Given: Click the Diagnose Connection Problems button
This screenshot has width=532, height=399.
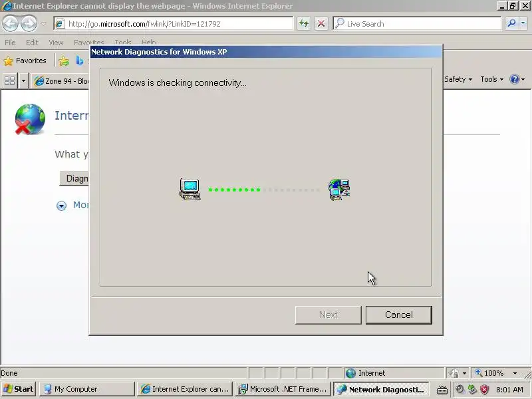Looking at the screenshot, I should pyautogui.click(x=74, y=178).
